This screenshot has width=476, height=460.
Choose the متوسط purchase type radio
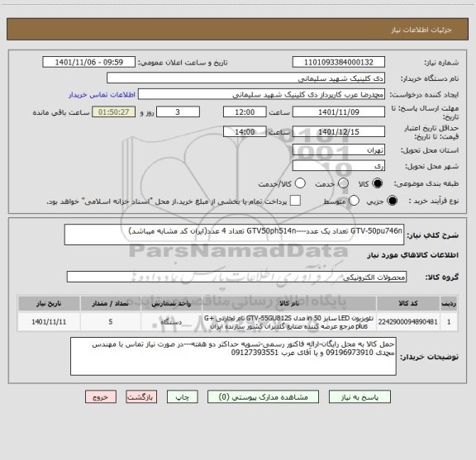pos(354,201)
